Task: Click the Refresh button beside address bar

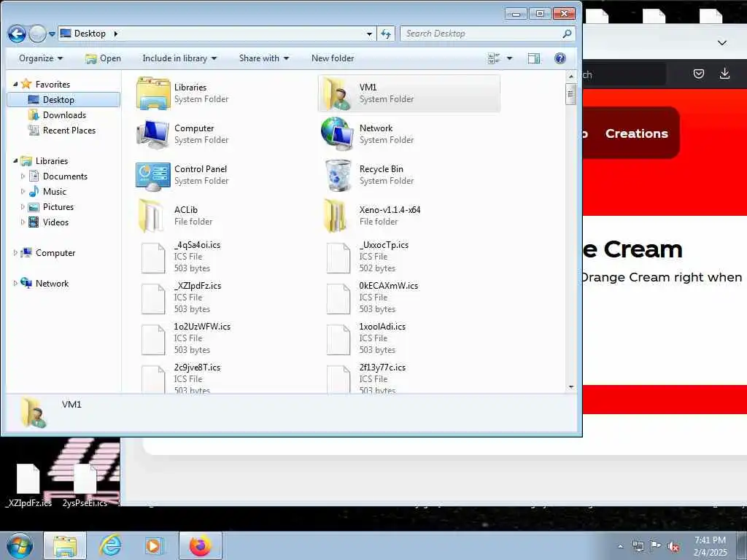Action: (x=386, y=34)
